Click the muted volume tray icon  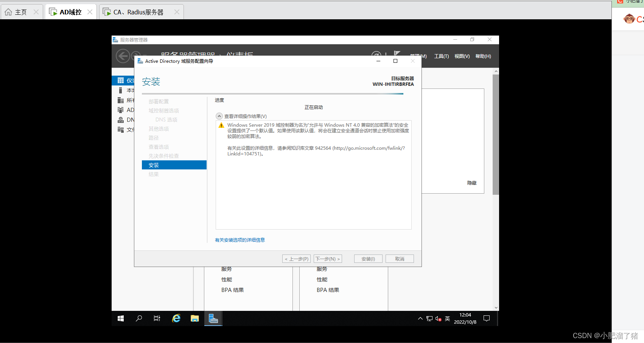pyautogui.click(x=439, y=318)
